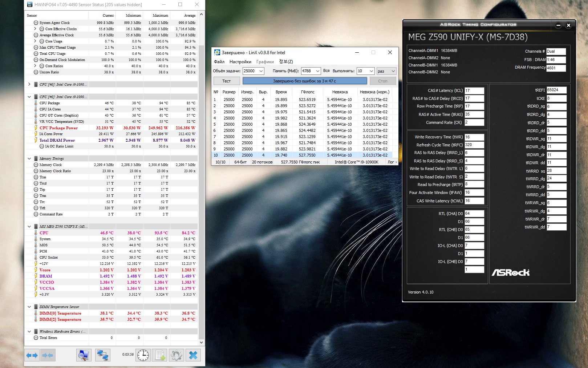Click HWiNFO scrollbar up arrow
588x368 pixels.
pos(202,15)
